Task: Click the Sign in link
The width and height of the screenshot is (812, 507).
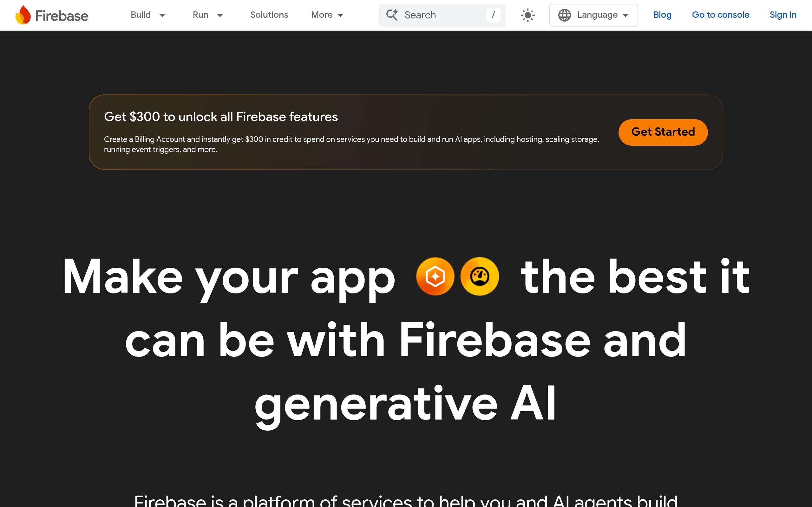Action: point(783,15)
